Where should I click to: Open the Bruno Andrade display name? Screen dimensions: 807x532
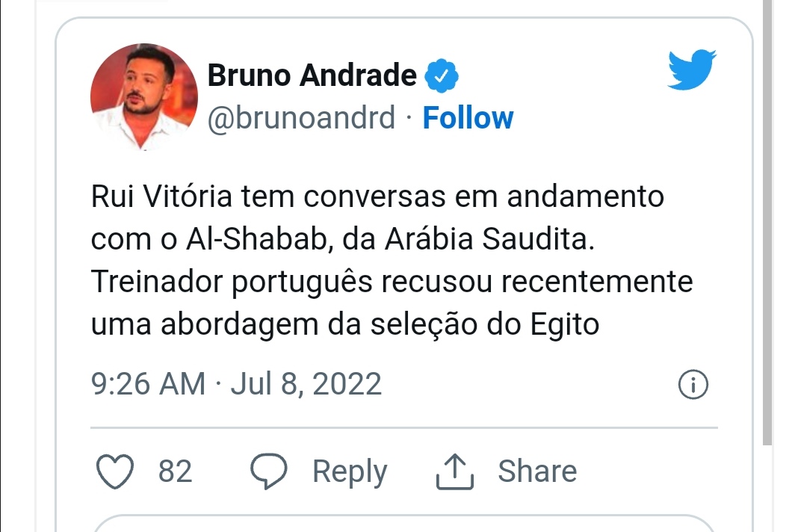pos(312,75)
